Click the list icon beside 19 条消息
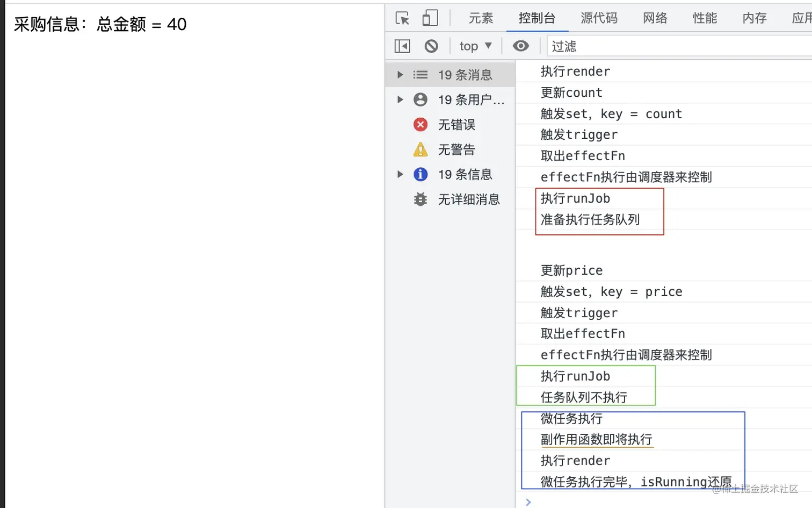The image size is (812, 508). 421,75
